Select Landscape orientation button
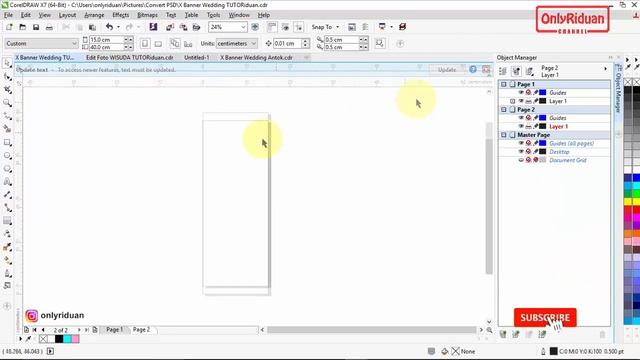Viewport: 640px width, 360px height. point(158,43)
